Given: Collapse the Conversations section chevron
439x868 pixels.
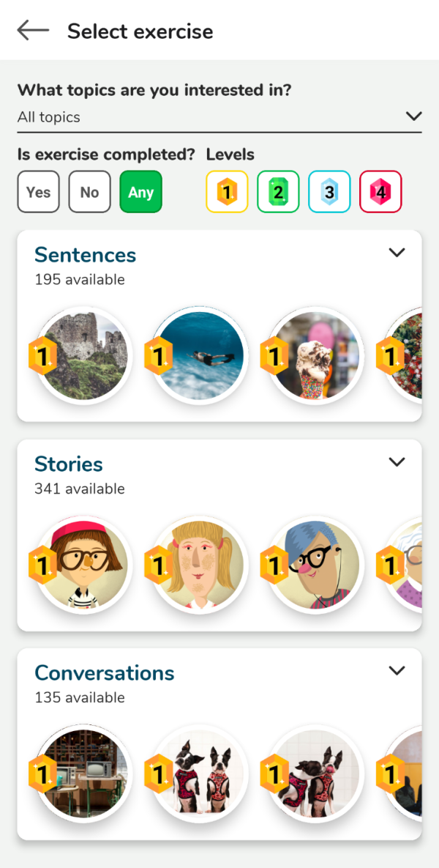Looking at the screenshot, I should click(x=397, y=671).
